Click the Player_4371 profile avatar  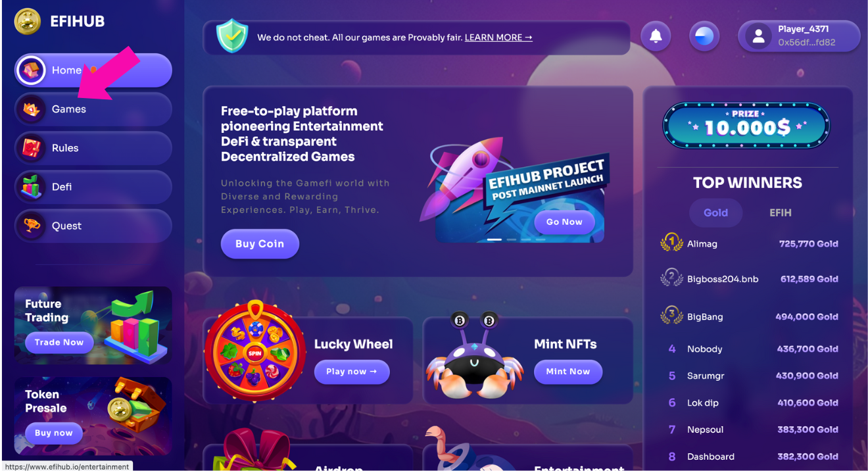(x=758, y=36)
